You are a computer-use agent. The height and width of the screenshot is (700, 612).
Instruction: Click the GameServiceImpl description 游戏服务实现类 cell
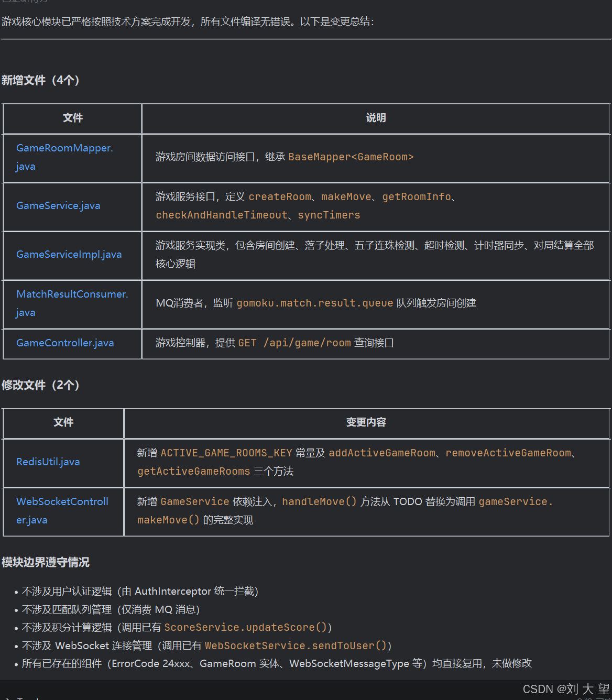[x=375, y=255]
